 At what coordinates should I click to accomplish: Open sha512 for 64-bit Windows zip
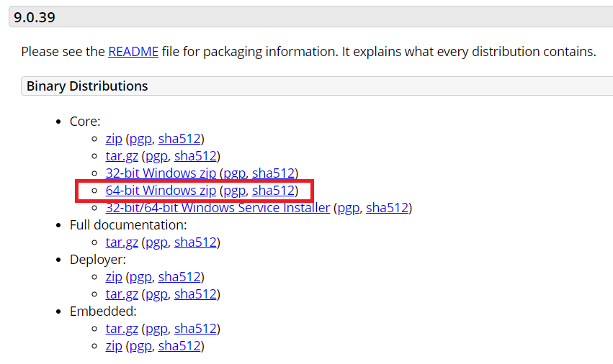pos(273,191)
